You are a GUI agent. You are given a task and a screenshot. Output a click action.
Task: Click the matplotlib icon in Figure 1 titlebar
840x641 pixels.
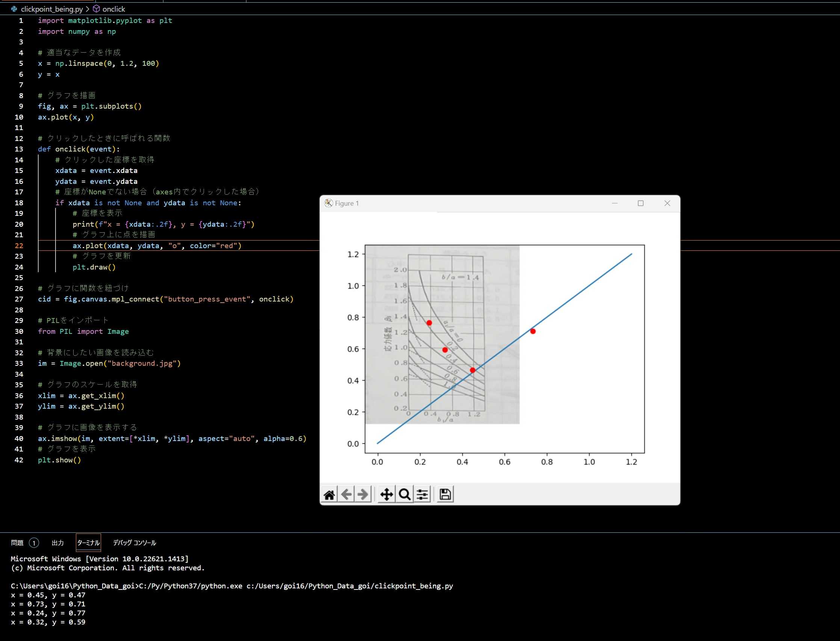tap(328, 203)
